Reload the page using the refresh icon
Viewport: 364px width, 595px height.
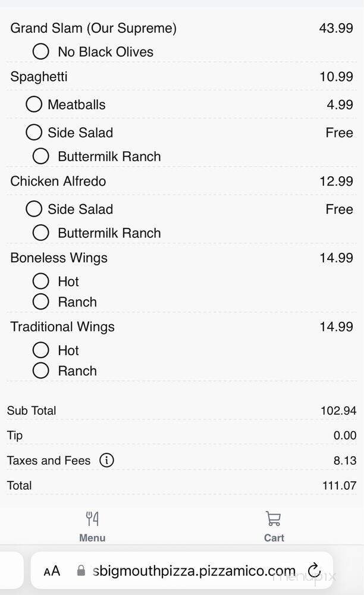pos(316,570)
